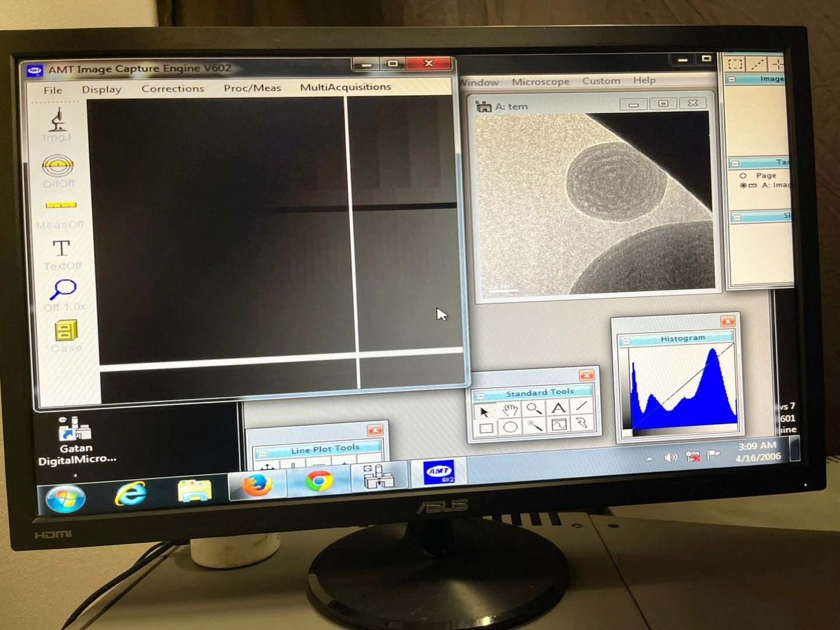
Task: Close the Standard Tools floating window
Action: [586, 375]
